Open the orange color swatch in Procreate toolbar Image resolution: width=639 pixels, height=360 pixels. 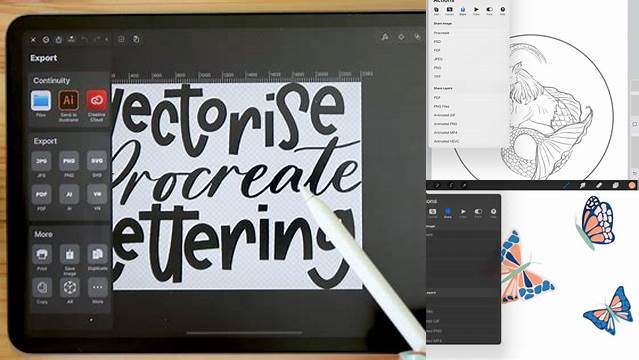tap(632, 185)
